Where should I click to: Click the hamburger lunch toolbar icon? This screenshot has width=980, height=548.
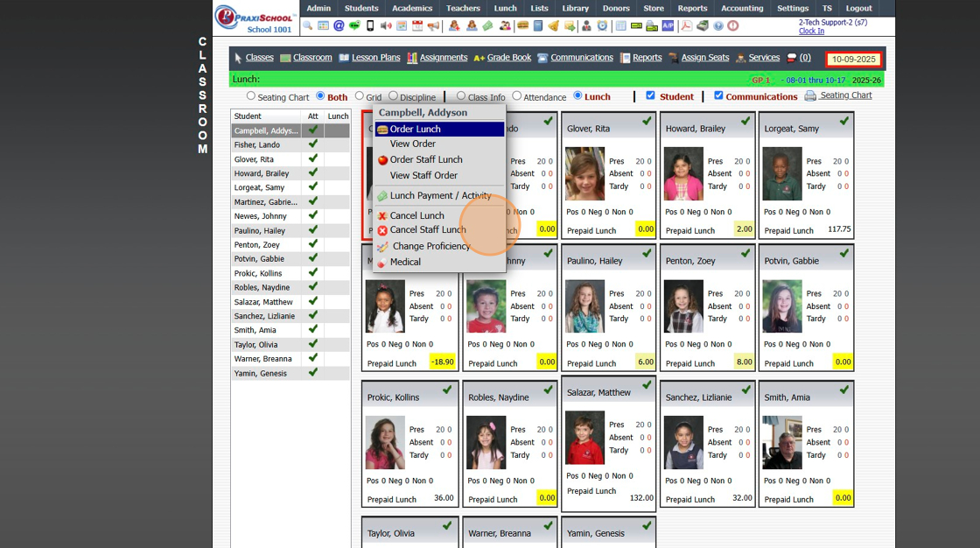(x=522, y=25)
